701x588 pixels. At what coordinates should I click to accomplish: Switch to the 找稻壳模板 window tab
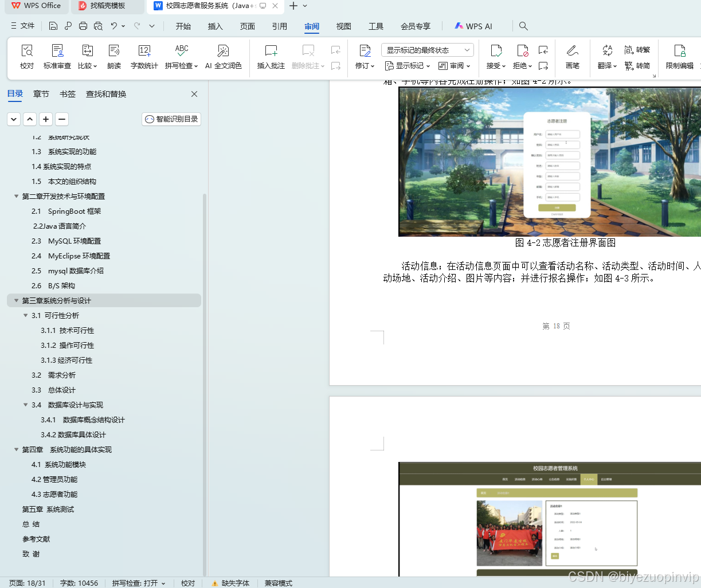pyautogui.click(x=108, y=6)
